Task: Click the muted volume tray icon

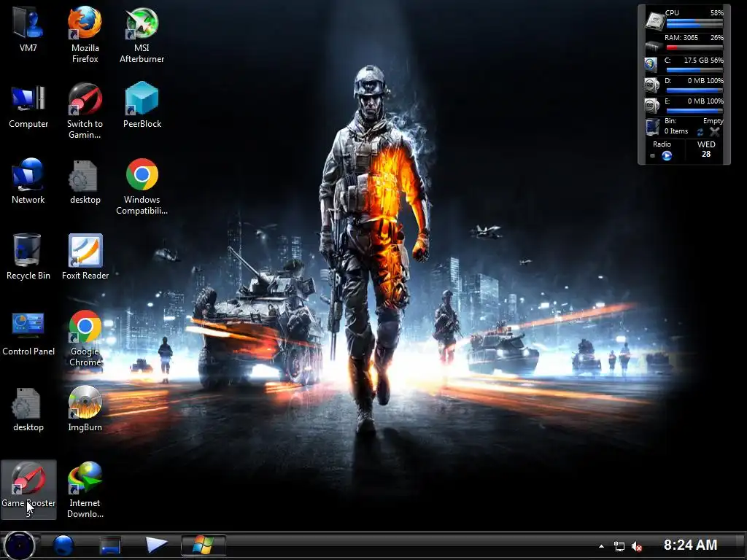Action: click(636, 546)
